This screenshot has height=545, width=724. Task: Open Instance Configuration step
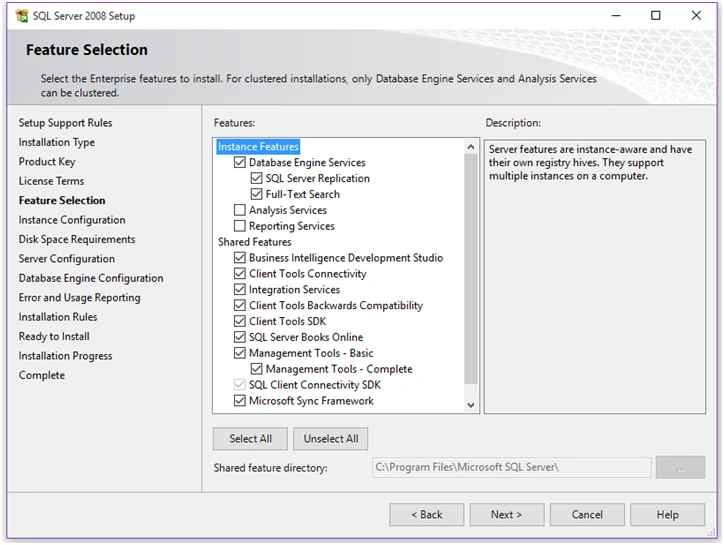point(72,220)
